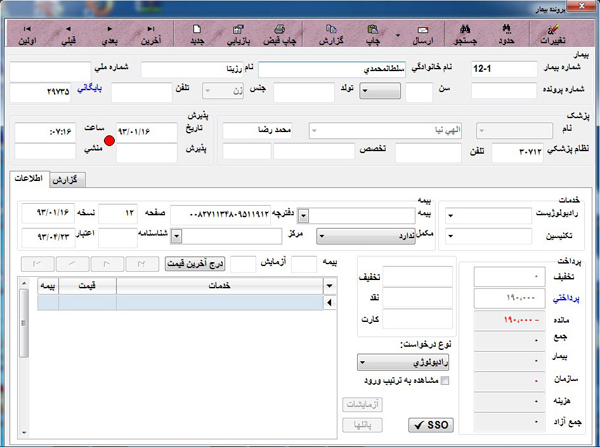Open the تکنیسین dropdown
This screenshot has height=447, width=600.
pyautogui.click(x=450, y=236)
